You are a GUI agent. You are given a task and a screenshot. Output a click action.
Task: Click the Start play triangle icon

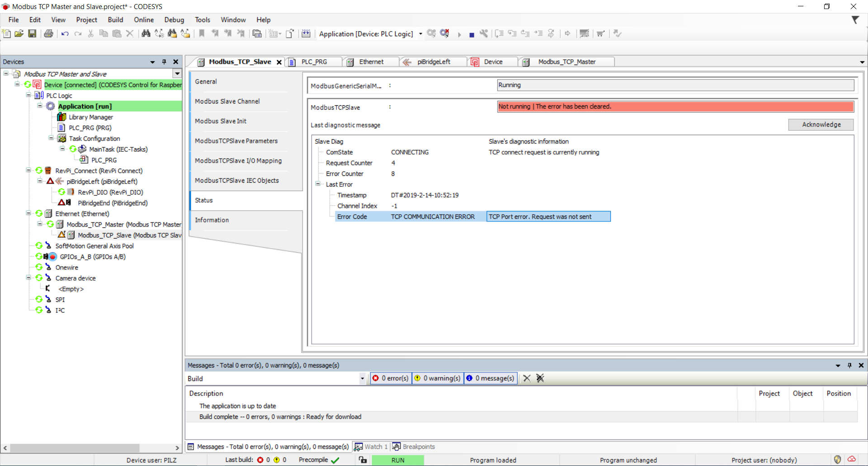tap(459, 34)
